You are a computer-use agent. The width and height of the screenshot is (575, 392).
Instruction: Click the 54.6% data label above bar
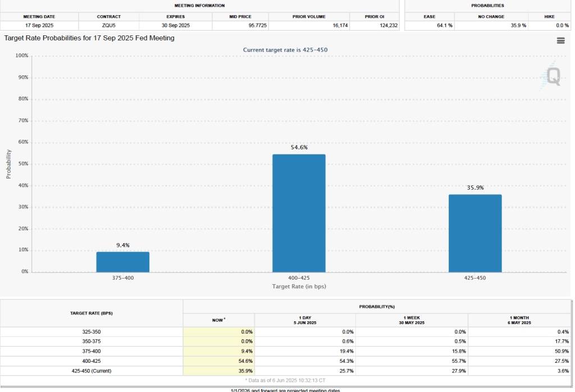coord(299,147)
